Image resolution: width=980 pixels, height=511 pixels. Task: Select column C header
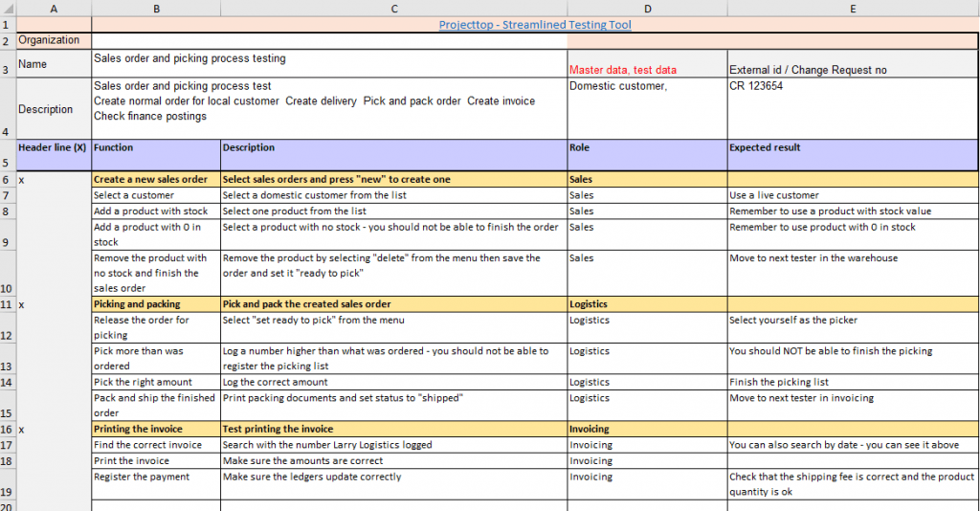click(x=393, y=9)
